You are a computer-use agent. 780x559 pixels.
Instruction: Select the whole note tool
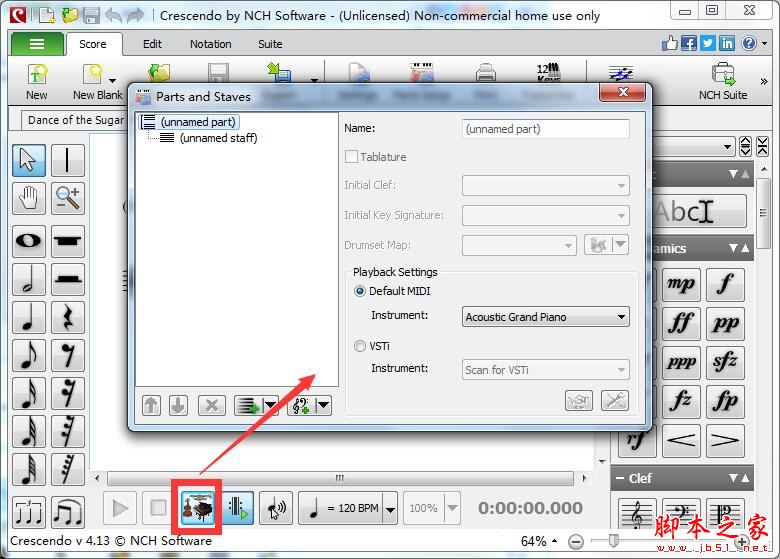[x=29, y=241]
